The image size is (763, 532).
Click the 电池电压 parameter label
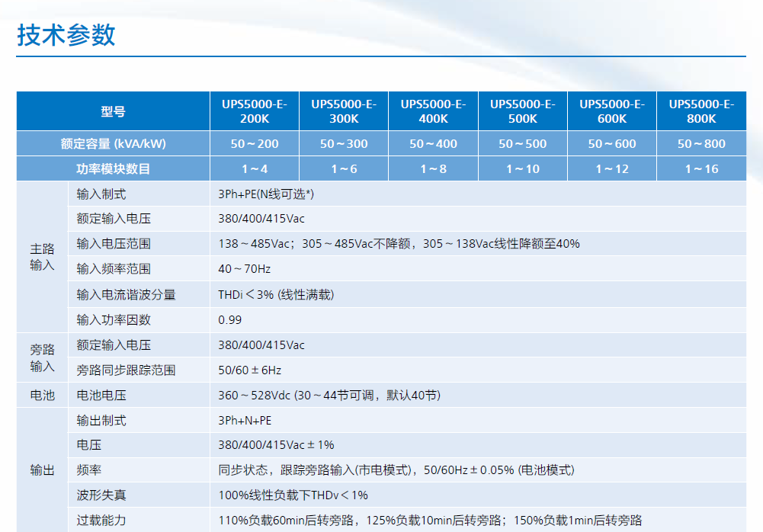[101, 396]
